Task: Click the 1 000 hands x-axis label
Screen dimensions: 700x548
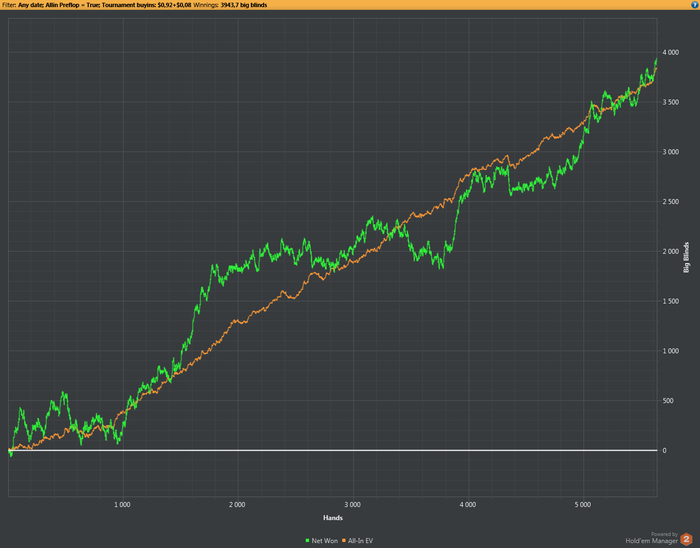Action: [x=122, y=505]
